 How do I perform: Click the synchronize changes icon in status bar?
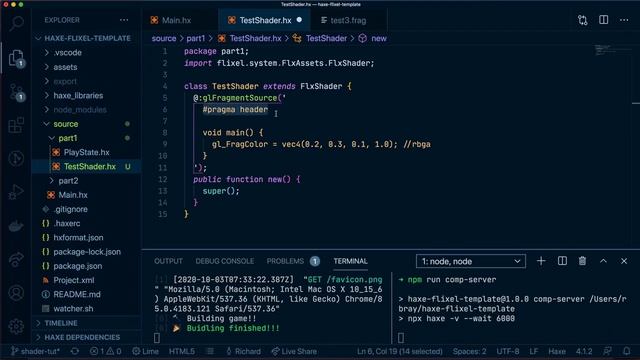75,351
